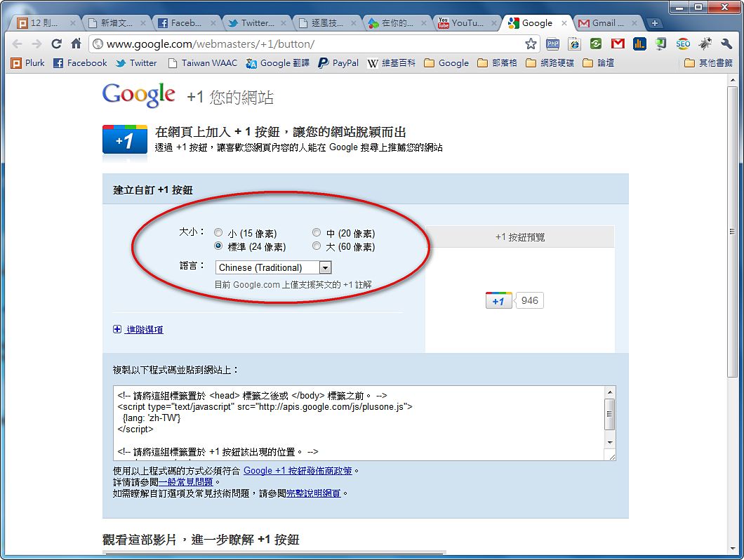Select the 中 (20 像素) size option
The image size is (744, 560).
pyautogui.click(x=317, y=232)
